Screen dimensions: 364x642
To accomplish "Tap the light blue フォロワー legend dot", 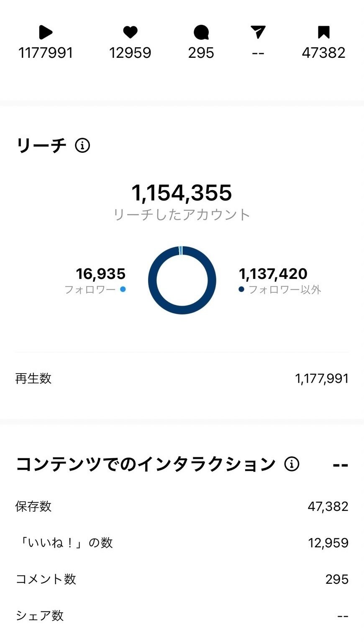I will (123, 289).
